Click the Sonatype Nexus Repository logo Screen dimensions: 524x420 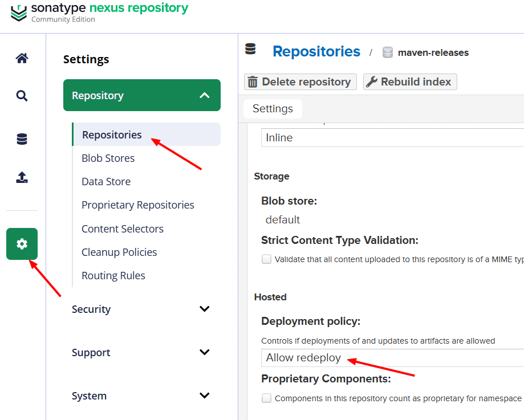[x=100, y=13]
